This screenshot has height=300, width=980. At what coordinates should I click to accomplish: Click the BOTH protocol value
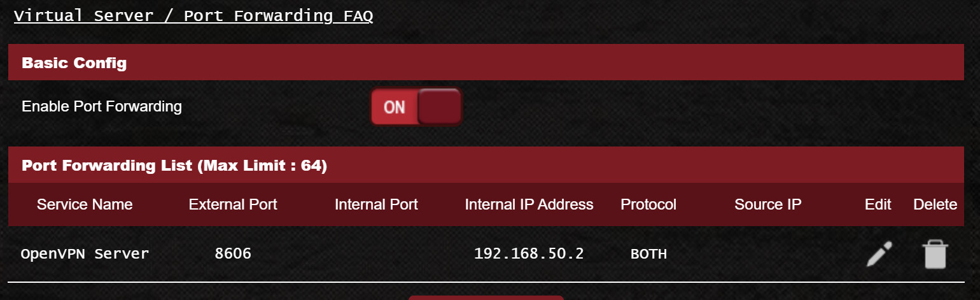click(x=648, y=254)
